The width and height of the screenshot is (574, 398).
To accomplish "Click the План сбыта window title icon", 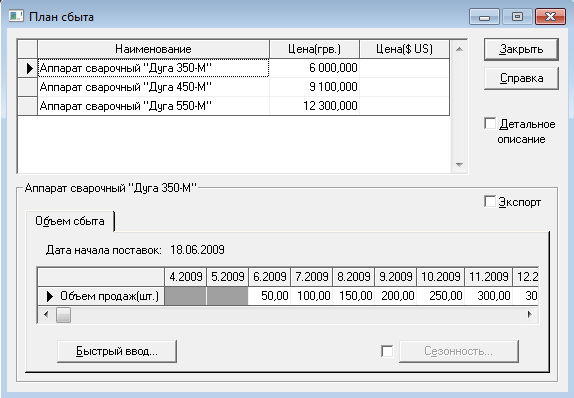I will 16,16.
